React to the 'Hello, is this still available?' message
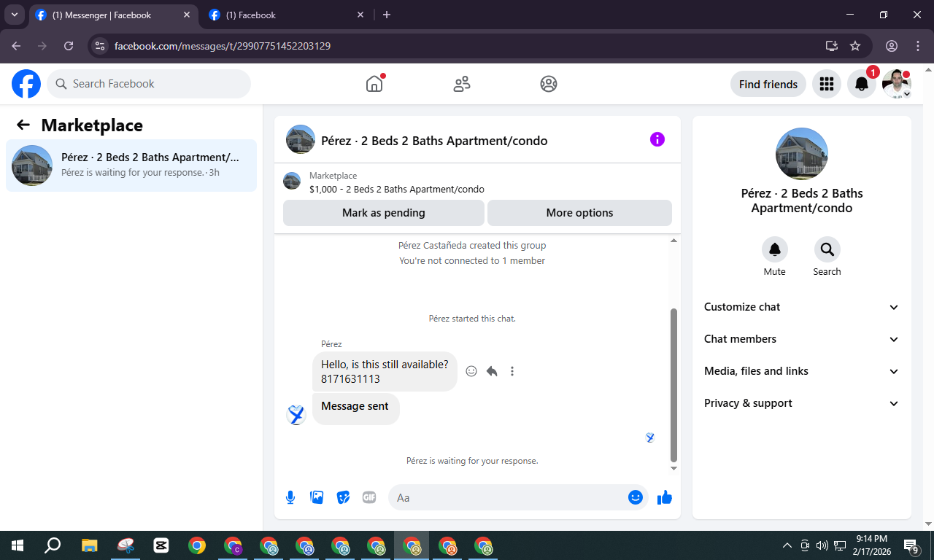This screenshot has width=934, height=560. (471, 371)
